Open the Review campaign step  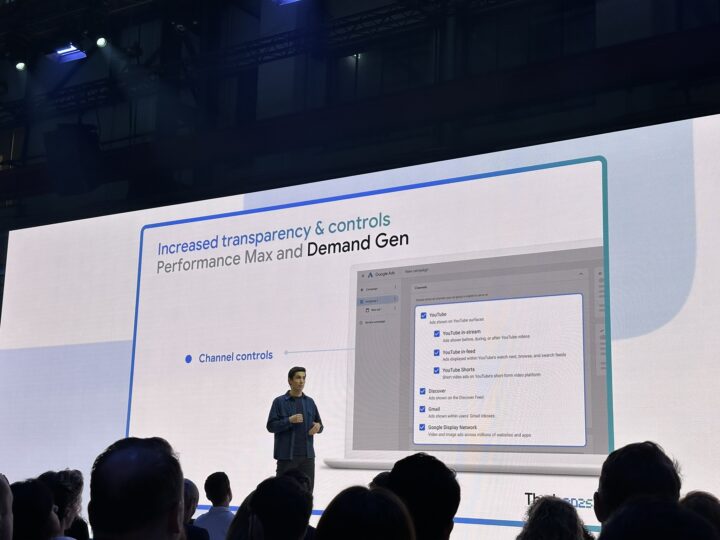click(375, 322)
